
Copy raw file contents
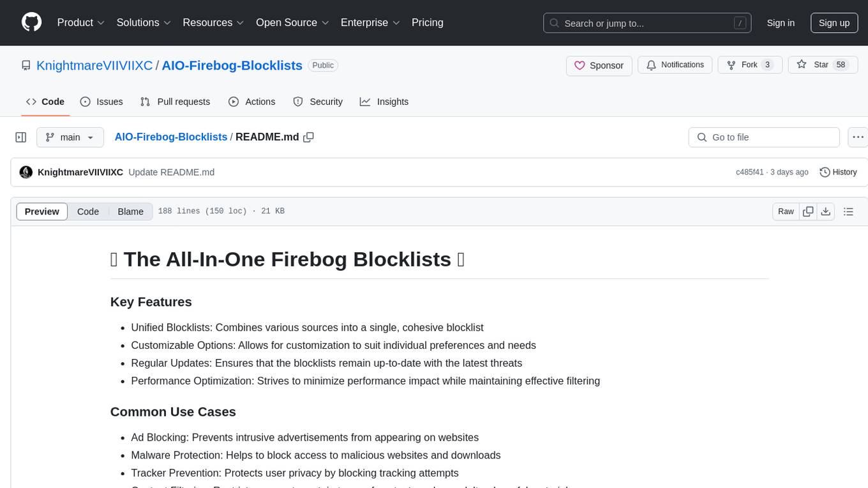coord(808,211)
